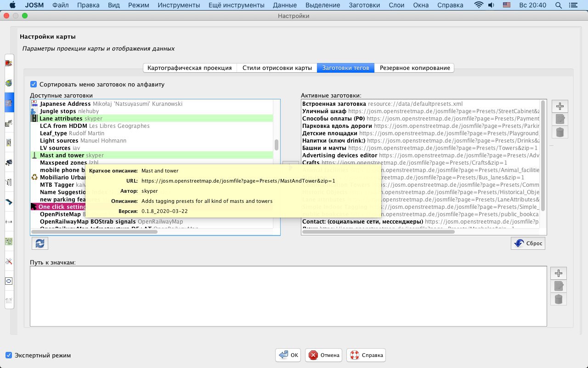Image resolution: width=588 pixels, height=368 pixels.
Task: Click the Отмена button
Action: 324,355
